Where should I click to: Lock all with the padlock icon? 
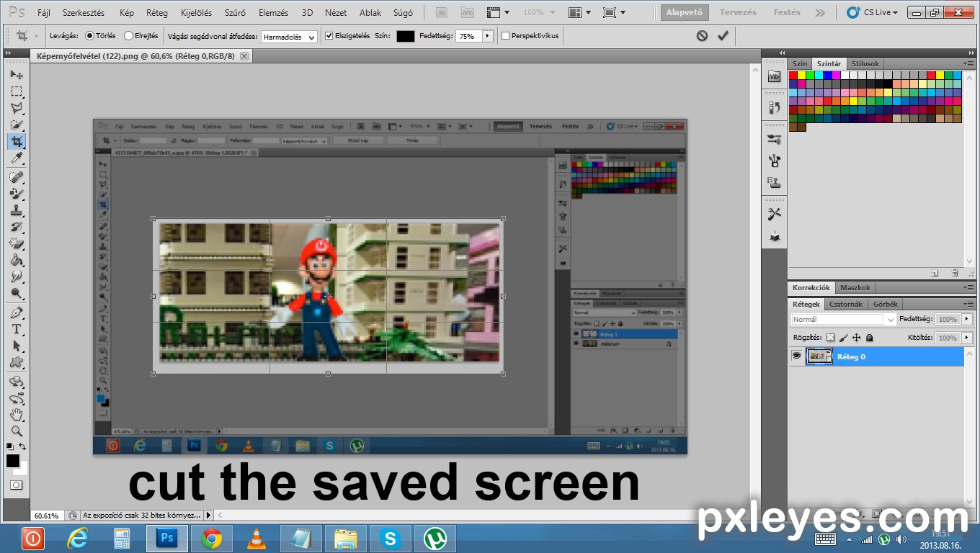coord(869,338)
